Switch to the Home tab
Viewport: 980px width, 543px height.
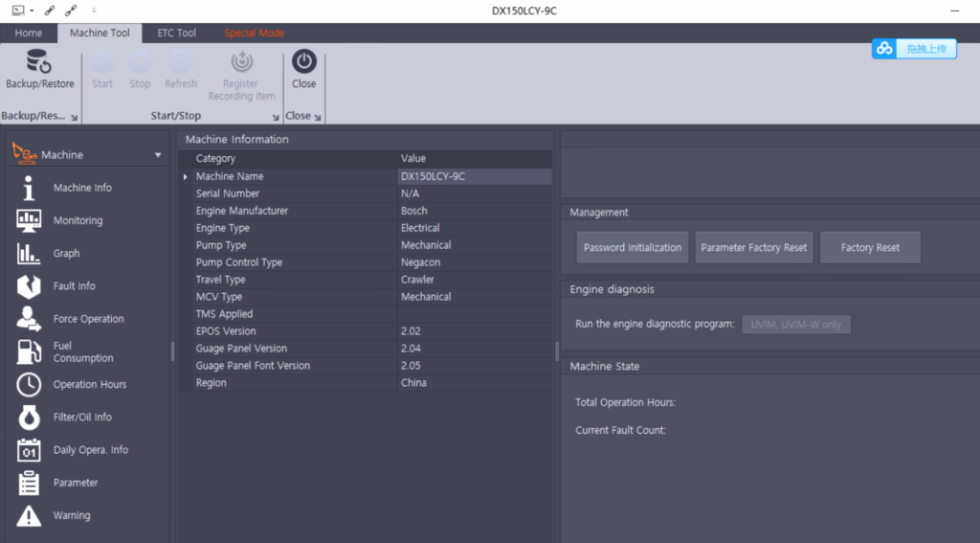click(x=29, y=33)
